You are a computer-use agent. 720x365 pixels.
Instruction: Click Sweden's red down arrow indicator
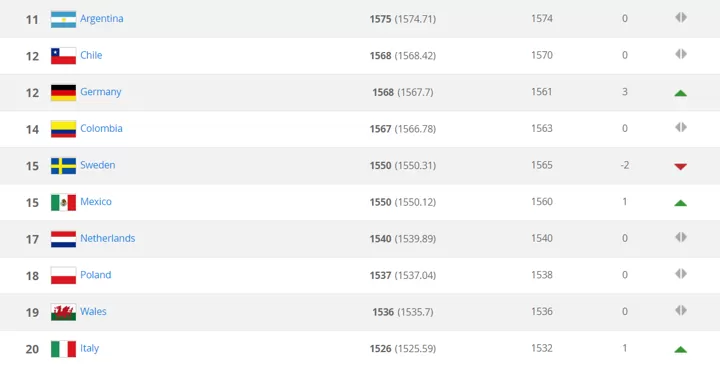(681, 167)
